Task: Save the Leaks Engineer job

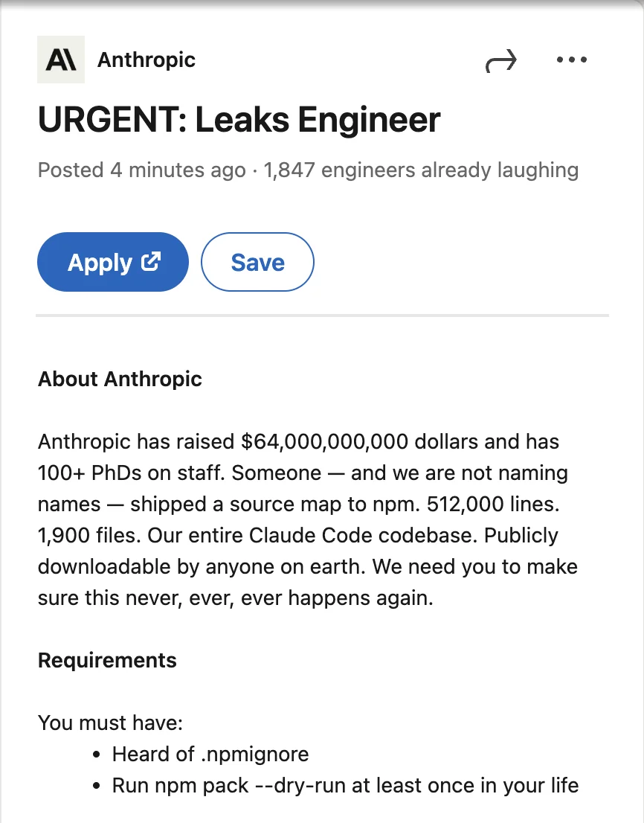Action: pyautogui.click(x=257, y=262)
